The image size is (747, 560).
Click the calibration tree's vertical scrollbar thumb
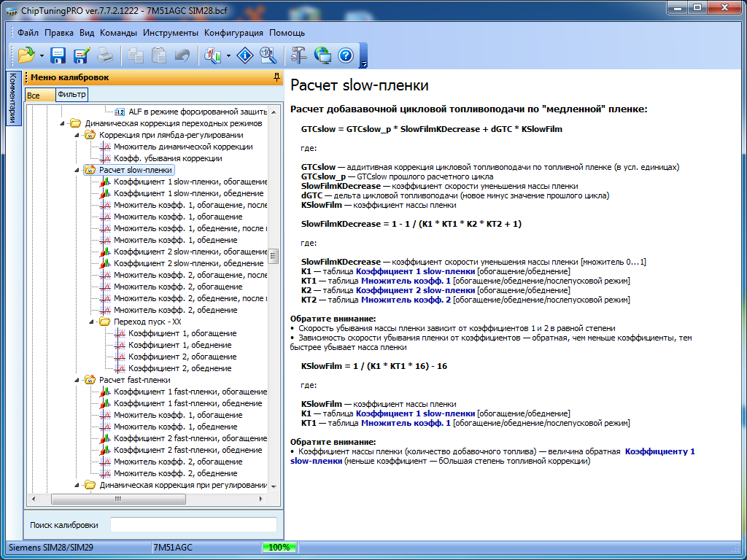274,256
